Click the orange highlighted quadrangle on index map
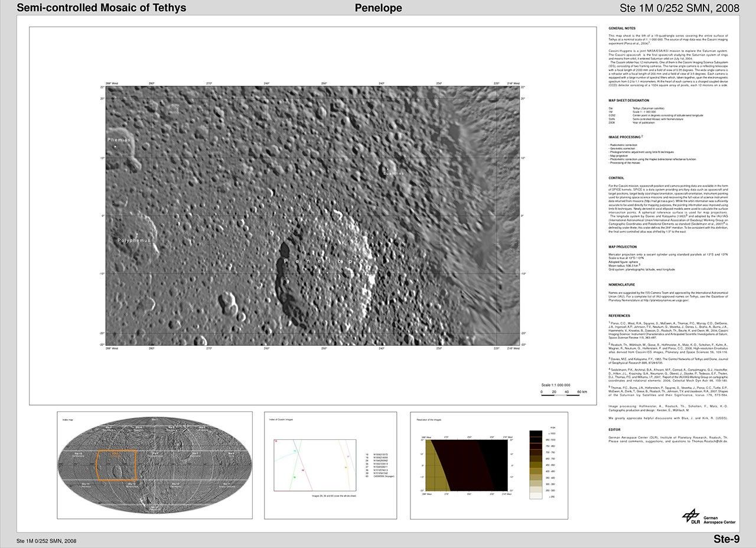 pyautogui.click(x=116, y=465)
